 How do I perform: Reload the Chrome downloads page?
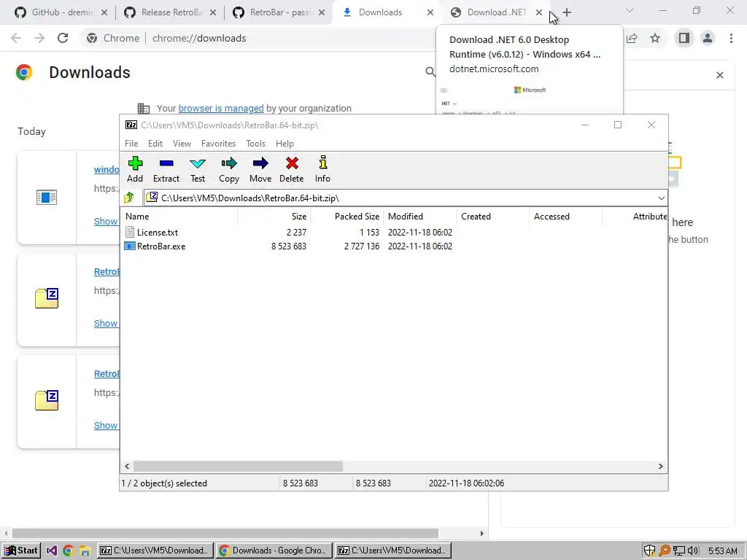tap(63, 38)
